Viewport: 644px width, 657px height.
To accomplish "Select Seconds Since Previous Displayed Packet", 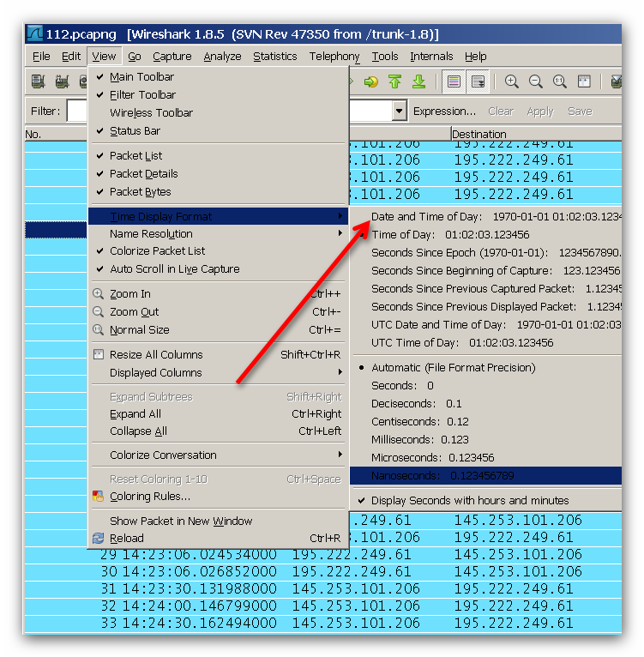I will [x=486, y=307].
